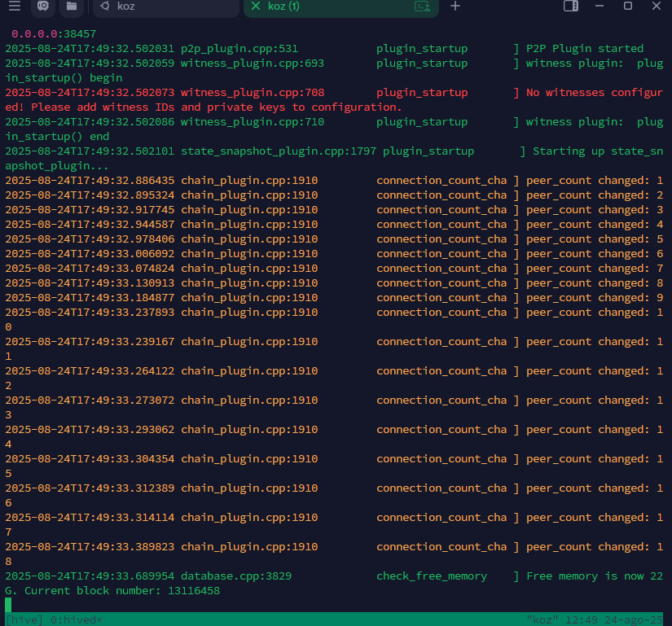Maximize the terminal window
The image size is (672, 626).
point(628,6)
